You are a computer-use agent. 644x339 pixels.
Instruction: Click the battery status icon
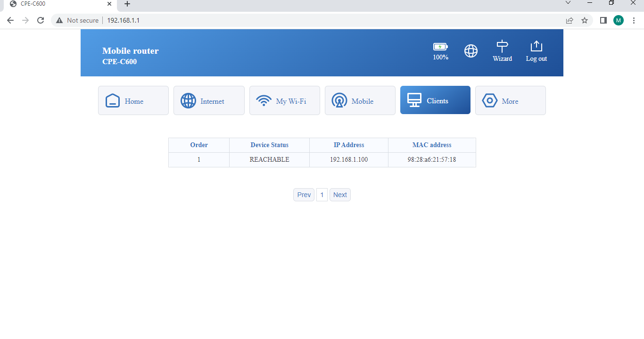point(440,47)
